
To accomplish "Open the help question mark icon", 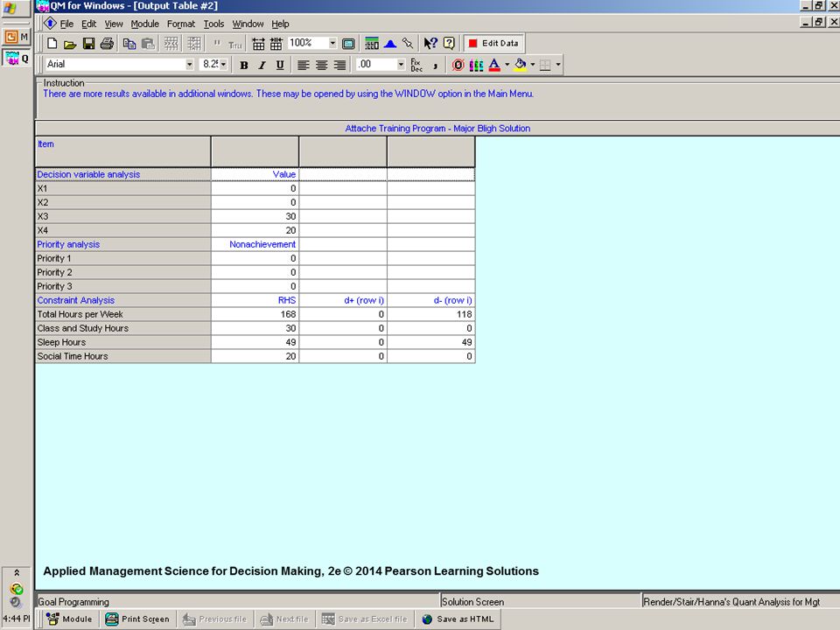I will click(x=449, y=44).
